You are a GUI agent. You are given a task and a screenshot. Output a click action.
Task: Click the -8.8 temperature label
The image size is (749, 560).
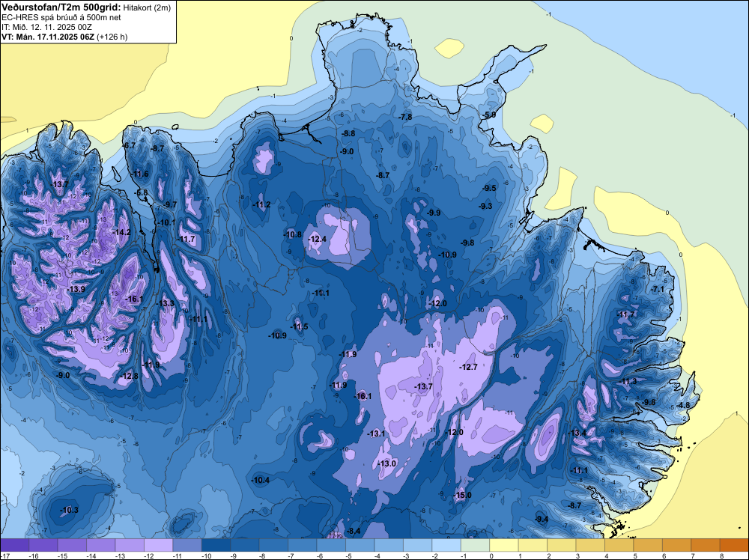[348, 134]
